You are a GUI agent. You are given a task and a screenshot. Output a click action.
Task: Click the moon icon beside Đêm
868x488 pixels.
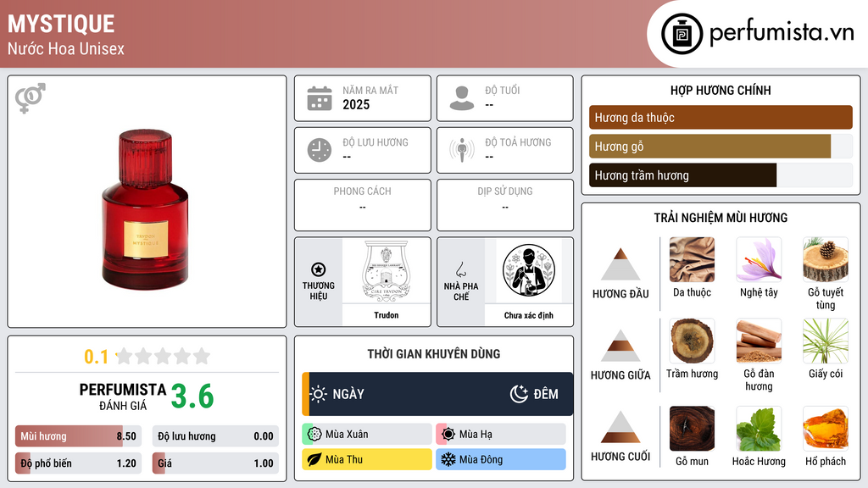(x=520, y=394)
